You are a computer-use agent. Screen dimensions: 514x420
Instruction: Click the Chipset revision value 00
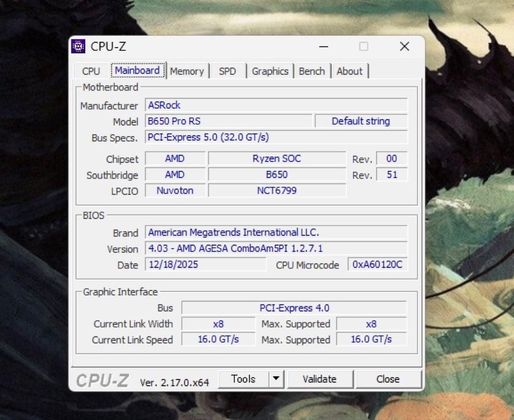tap(392, 159)
